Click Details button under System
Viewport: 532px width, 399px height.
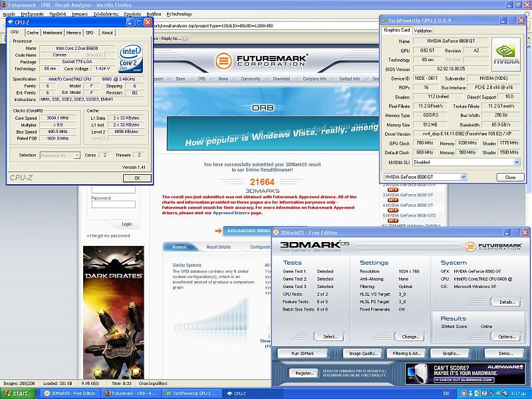506,302
